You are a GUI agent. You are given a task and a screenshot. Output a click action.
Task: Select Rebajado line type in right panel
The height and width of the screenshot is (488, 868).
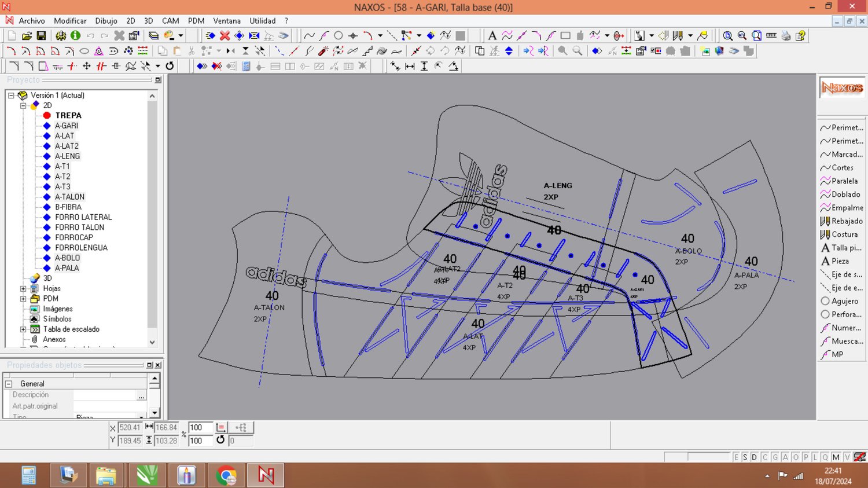click(x=841, y=221)
